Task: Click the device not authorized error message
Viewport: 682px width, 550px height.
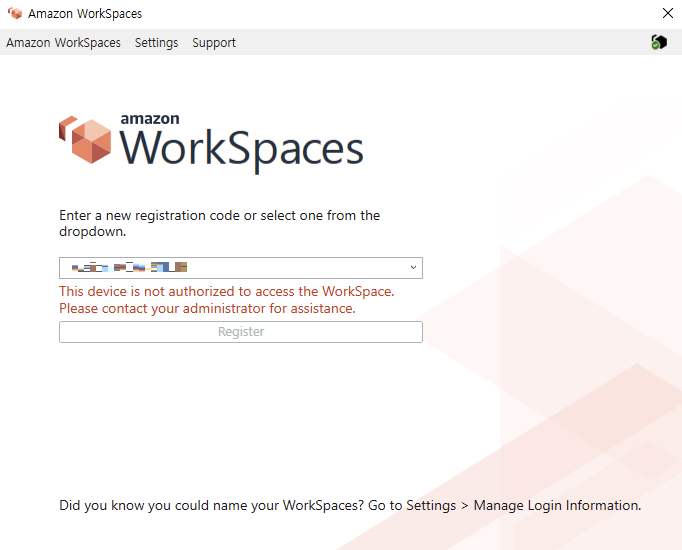Action: coord(227,300)
